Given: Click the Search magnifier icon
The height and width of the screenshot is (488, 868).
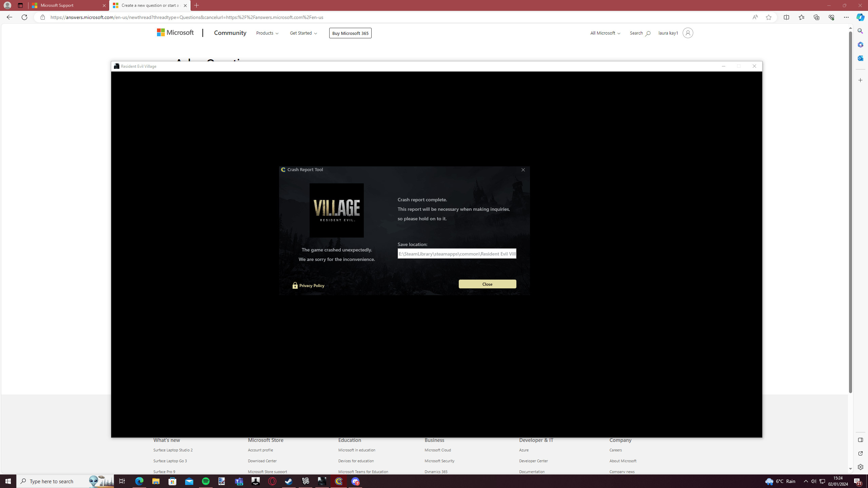Looking at the screenshot, I should [648, 33].
